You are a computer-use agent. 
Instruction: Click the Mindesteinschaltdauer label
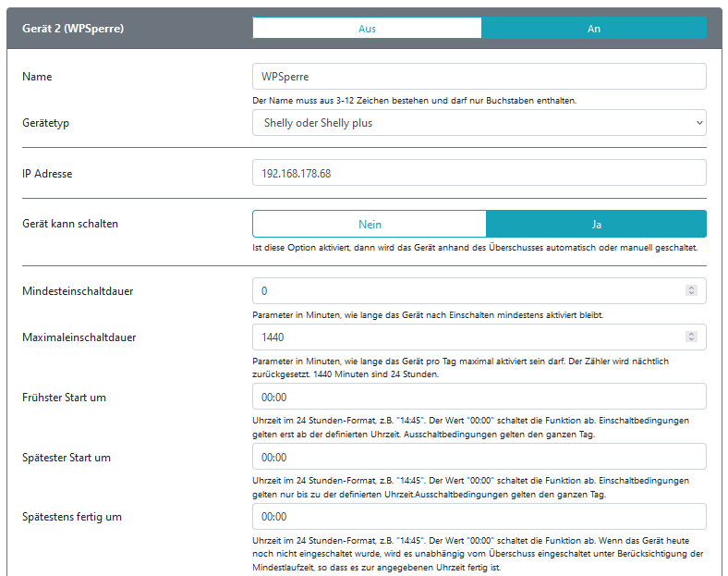78,291
